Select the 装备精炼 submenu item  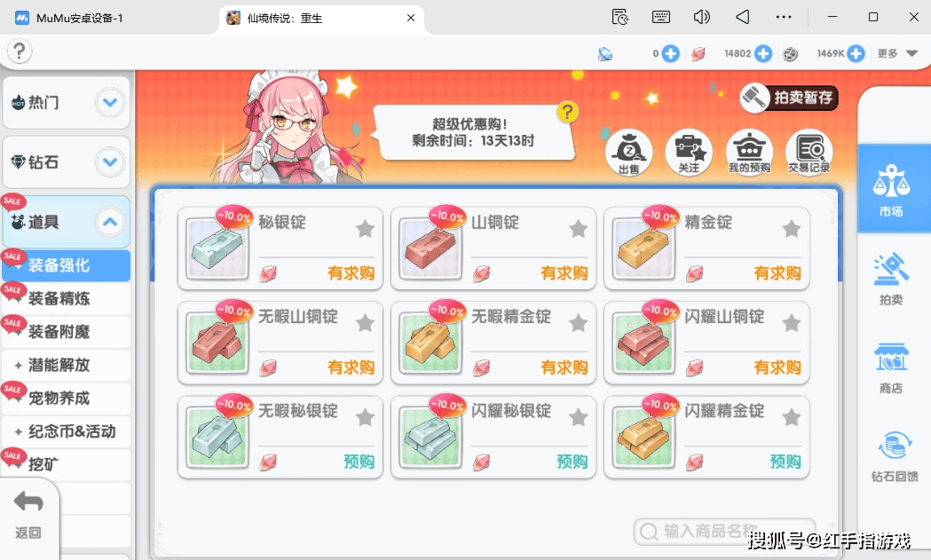click(x=66, y=298)
